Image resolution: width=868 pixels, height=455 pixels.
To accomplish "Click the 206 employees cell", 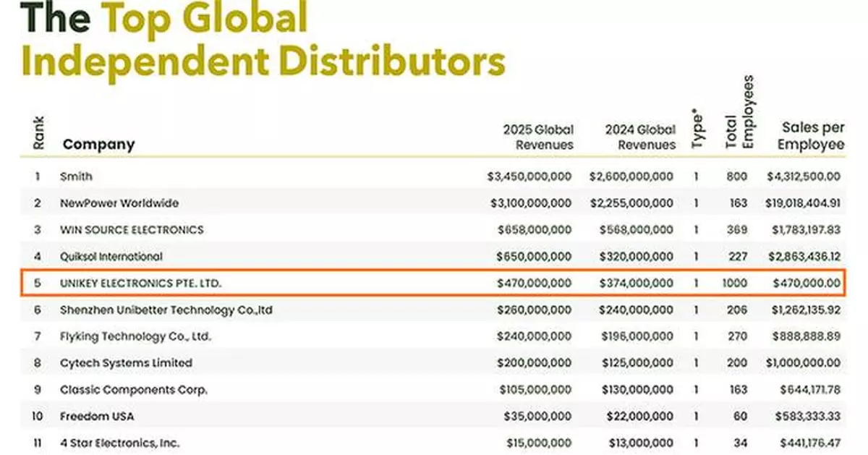I will tap(739, 310).
